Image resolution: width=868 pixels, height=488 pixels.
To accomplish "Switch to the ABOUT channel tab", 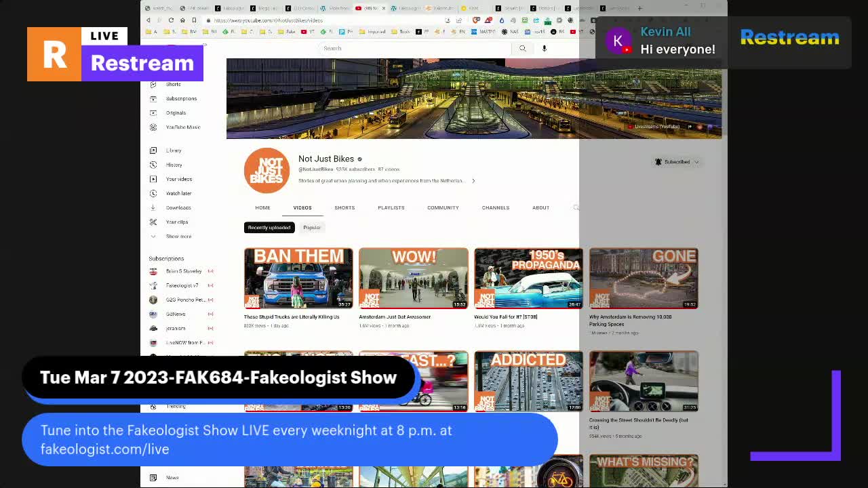I will click(540, 207).
